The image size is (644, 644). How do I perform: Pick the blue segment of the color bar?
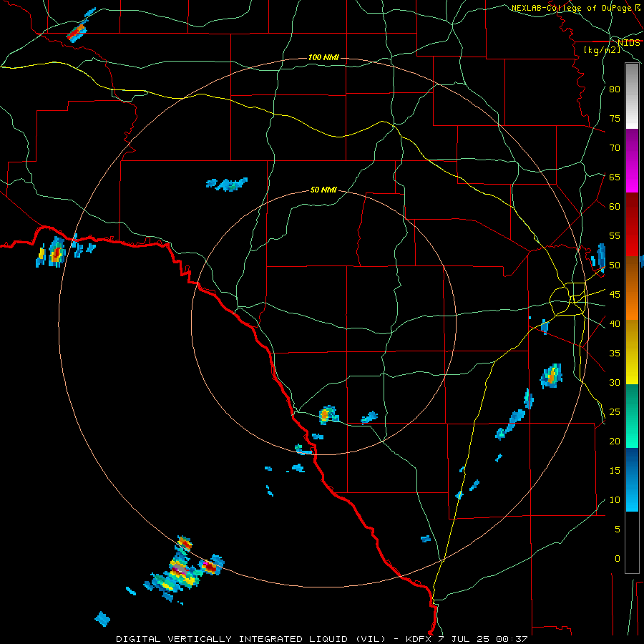point(632,479)
